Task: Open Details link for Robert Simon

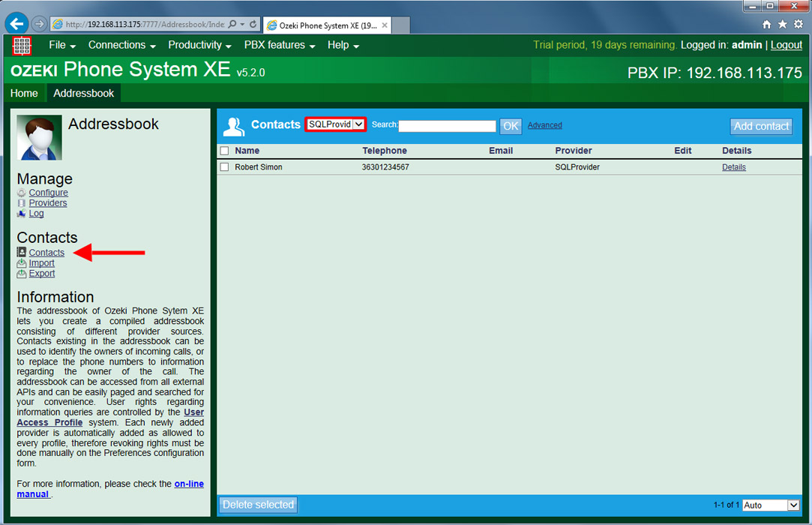Action: (733, 167)
